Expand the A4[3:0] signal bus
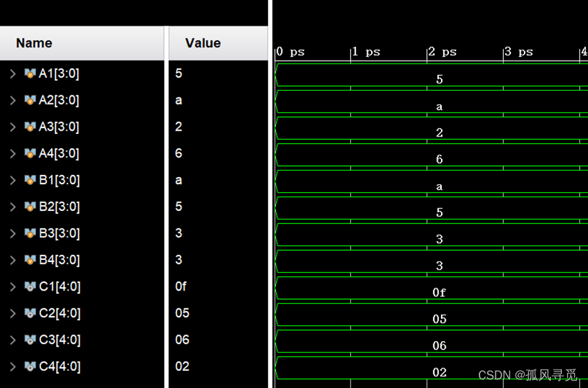 tap(13, 154)
